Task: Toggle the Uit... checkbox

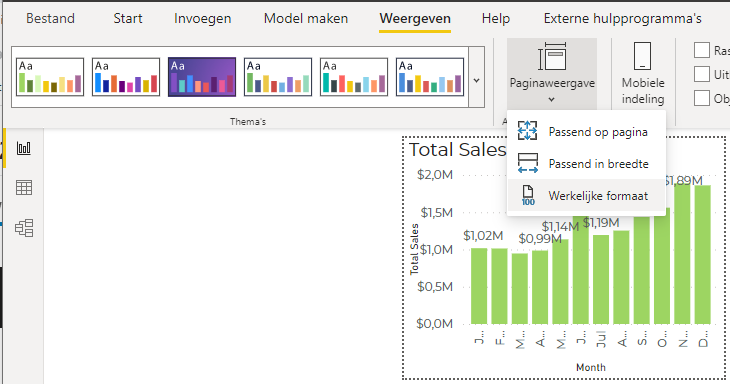Action: 702,74
